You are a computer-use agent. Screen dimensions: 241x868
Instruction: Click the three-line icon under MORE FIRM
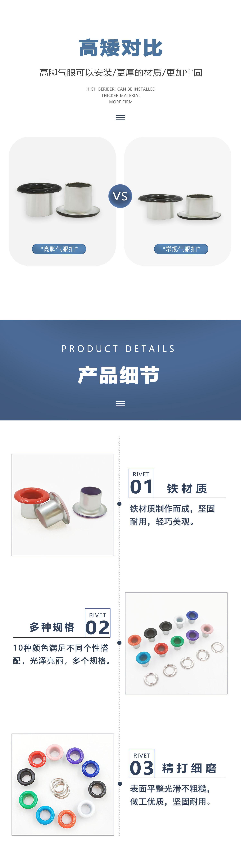point(120,118)
